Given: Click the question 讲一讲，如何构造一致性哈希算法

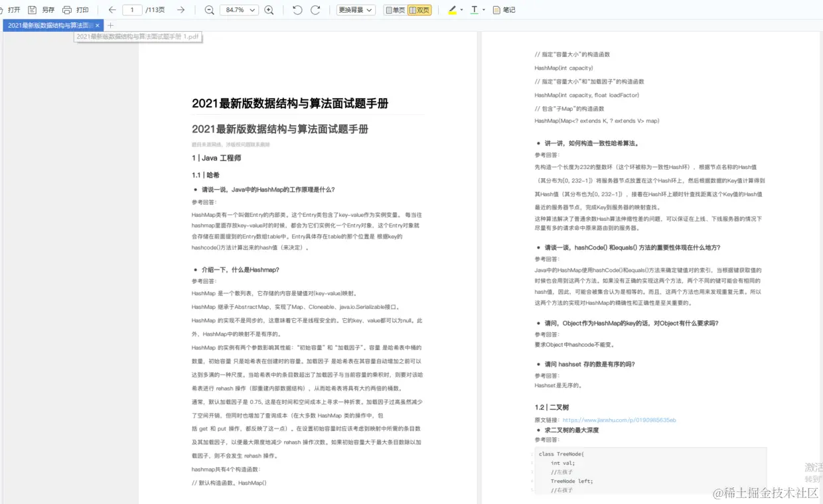Looking at the screenshot, I should coord(591,143).
